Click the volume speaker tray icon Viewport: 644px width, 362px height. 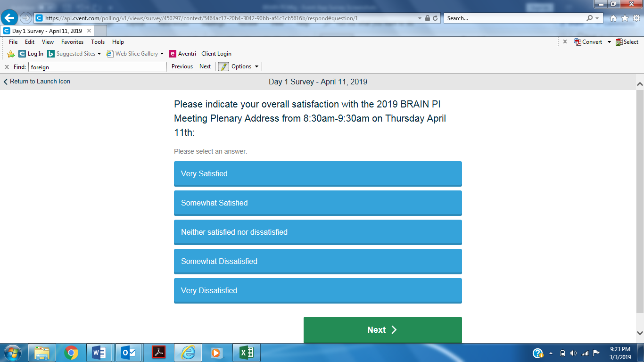(573, 353)
